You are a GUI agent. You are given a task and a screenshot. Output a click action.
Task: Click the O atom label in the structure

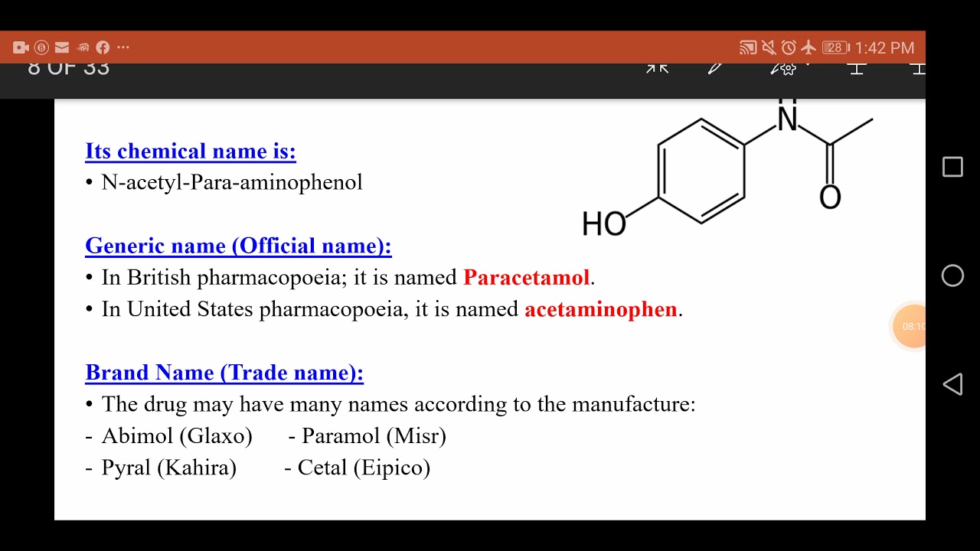[x=830, y=197]
